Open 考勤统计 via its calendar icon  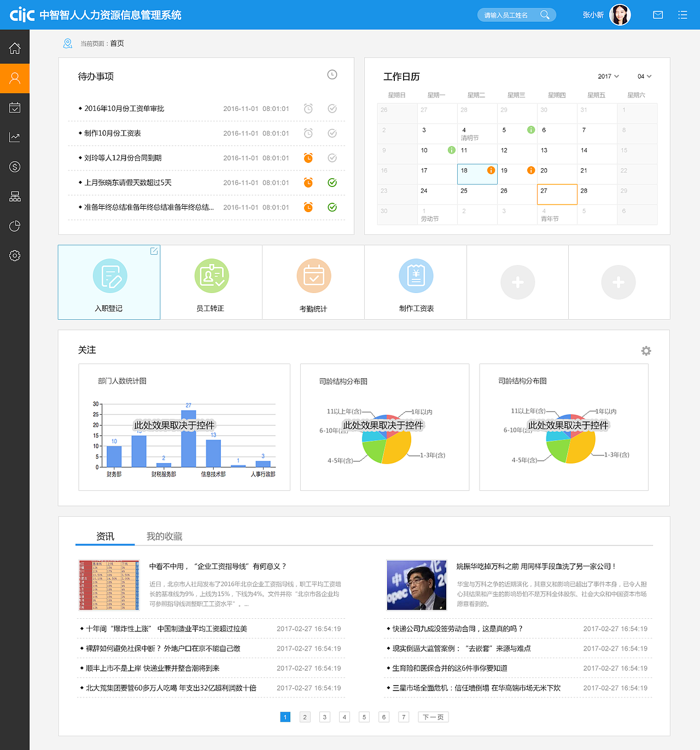coord(313,276)
